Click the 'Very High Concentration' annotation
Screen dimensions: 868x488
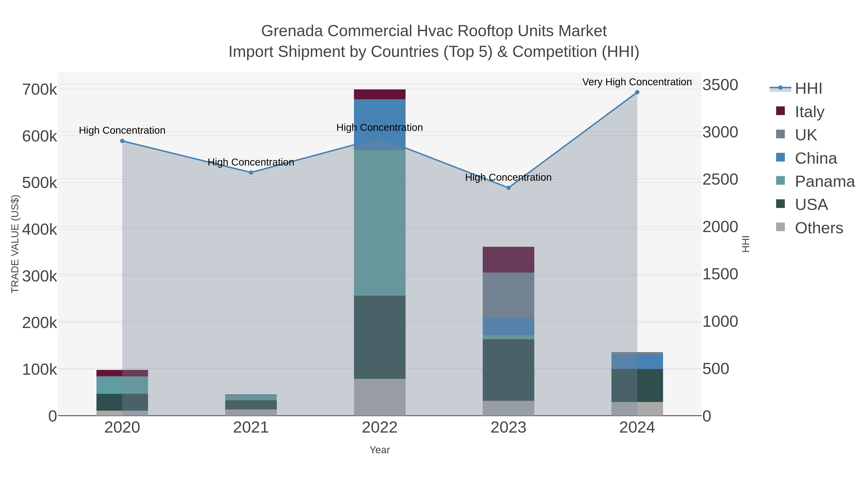click(x=637, y=82)
